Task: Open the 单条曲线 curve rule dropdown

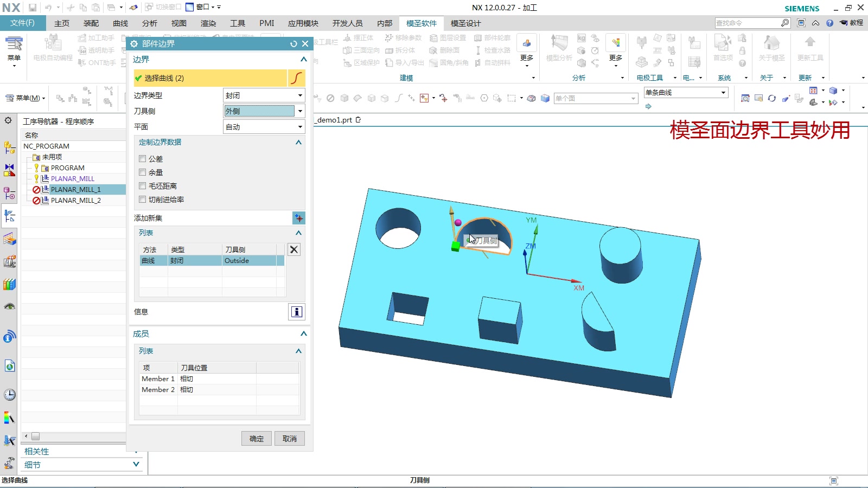Action: pyautogui.click(x=685, y=93)
